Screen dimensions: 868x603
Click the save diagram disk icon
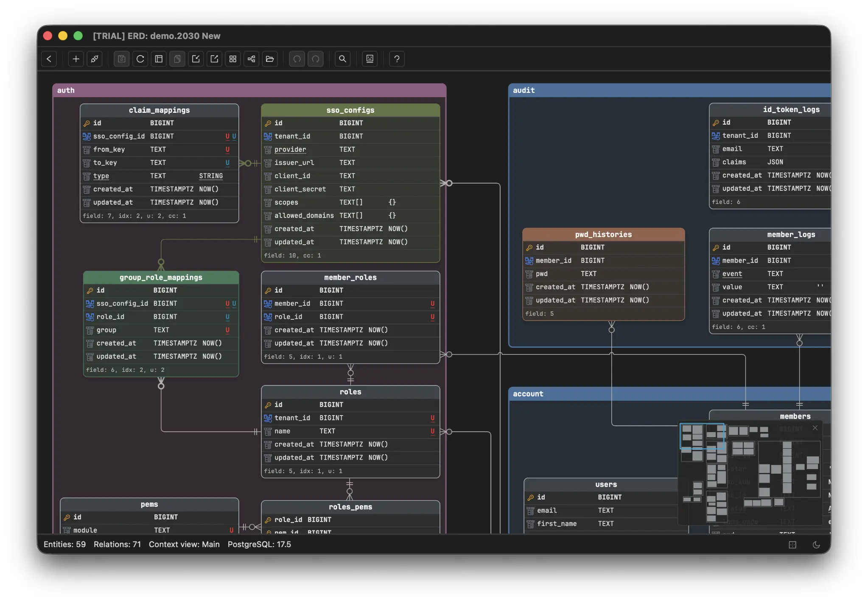click(x=122, y=59)
